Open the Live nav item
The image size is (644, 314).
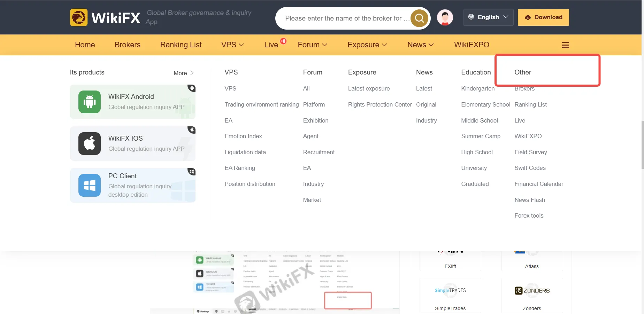coord(271,45)
